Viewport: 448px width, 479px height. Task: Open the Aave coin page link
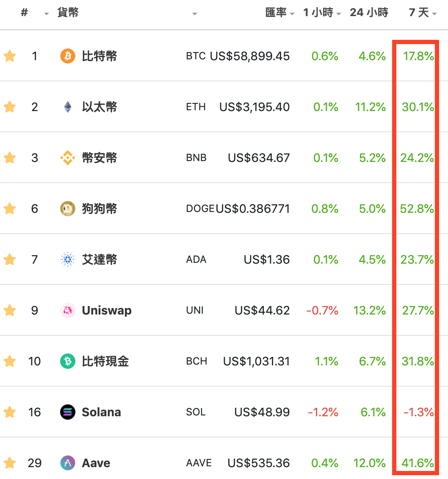(96, 463)
